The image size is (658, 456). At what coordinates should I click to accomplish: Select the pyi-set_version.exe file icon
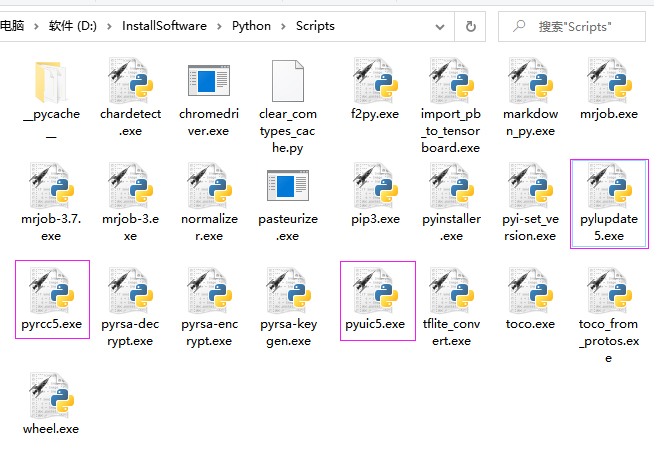point(530,186)
